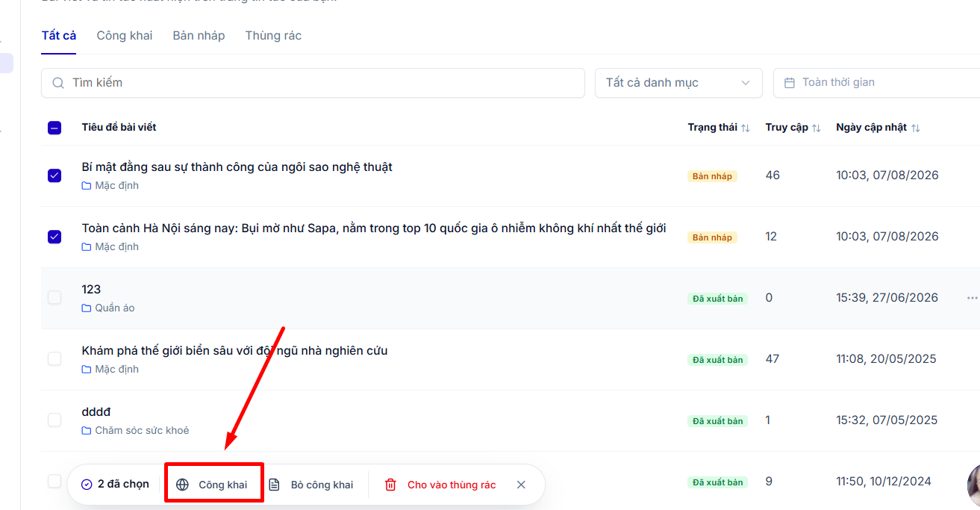Click the access count 46
980x510 pixels.
pyautogui.click(x=773, y=175)
